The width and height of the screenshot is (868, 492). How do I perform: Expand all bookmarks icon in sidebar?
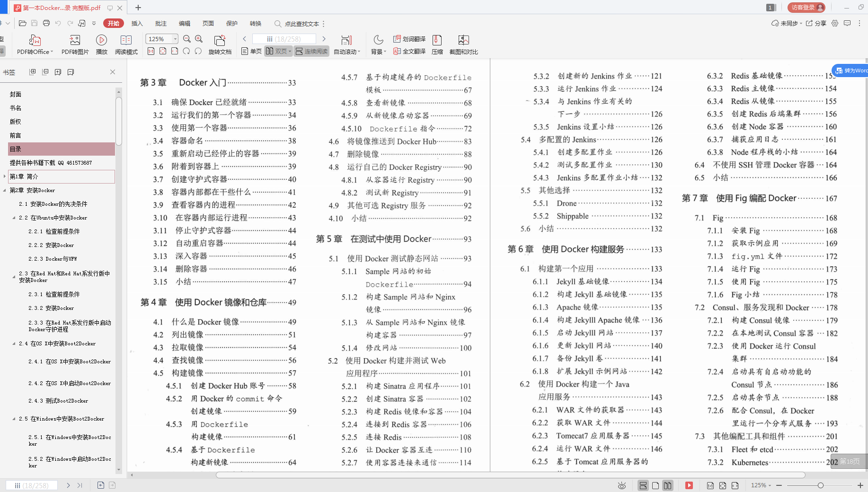click(33, 72)
